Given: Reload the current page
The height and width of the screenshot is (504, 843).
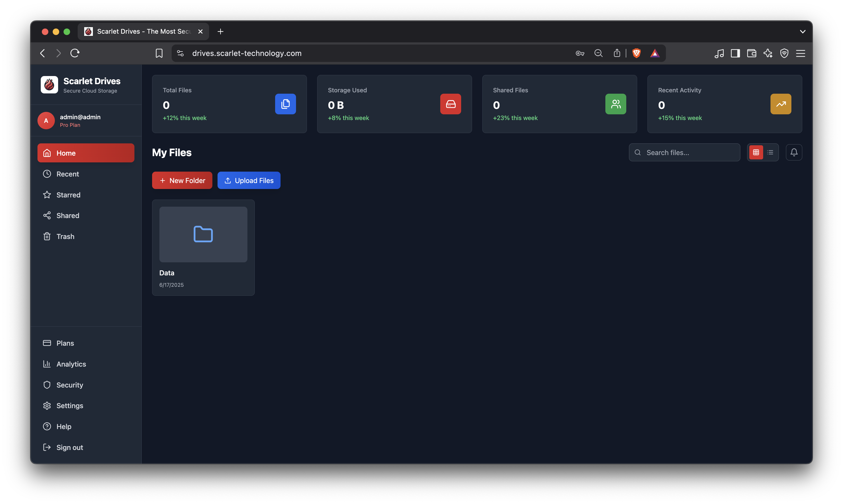Looking at the screenshot, I should pos(75,53).
